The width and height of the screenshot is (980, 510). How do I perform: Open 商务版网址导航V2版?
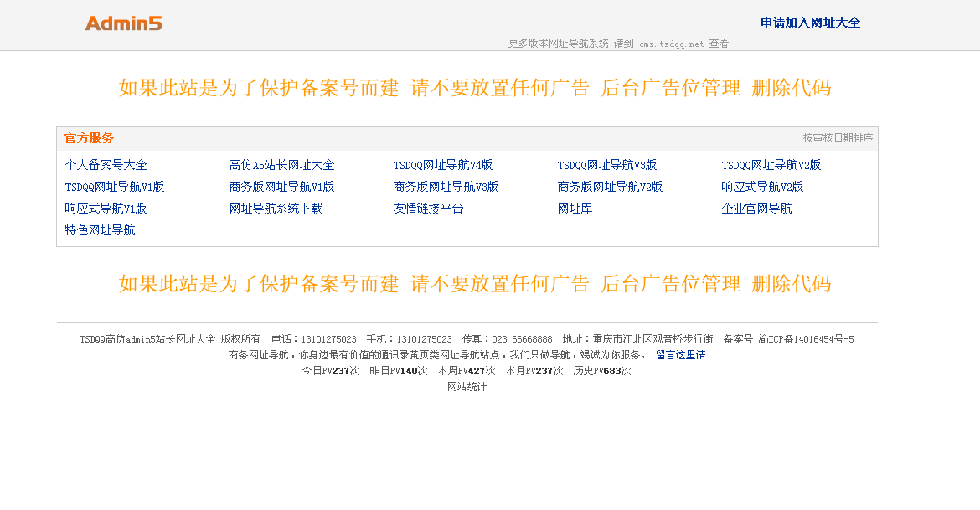(609, 187)
